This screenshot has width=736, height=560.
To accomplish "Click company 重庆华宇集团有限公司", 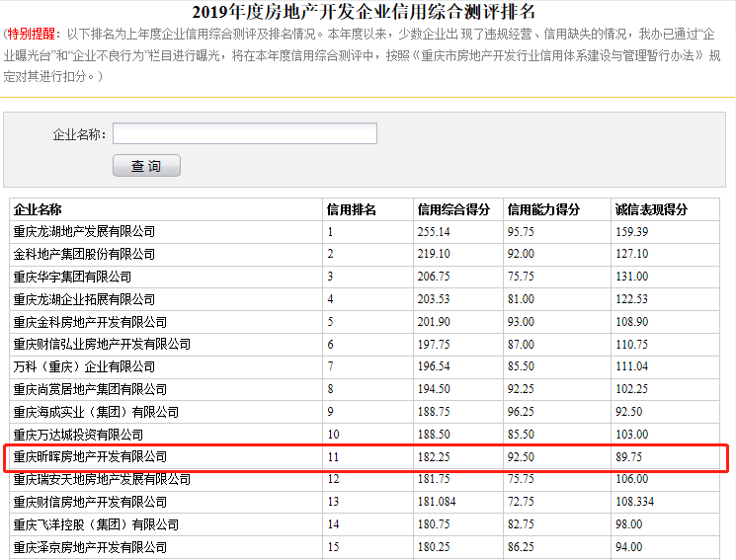I will point(72,277).
